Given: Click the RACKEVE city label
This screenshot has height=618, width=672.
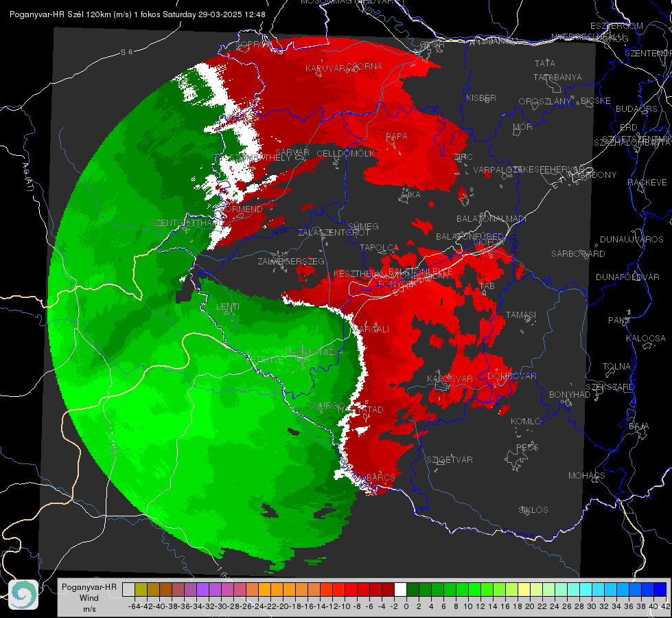Looking at the screenshot, I should [x=647, y=183].
